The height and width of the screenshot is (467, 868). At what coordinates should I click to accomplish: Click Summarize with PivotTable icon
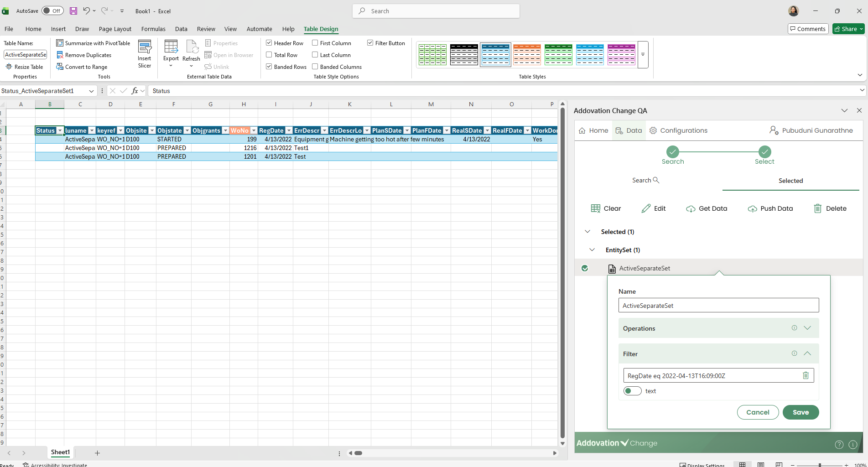60,43
